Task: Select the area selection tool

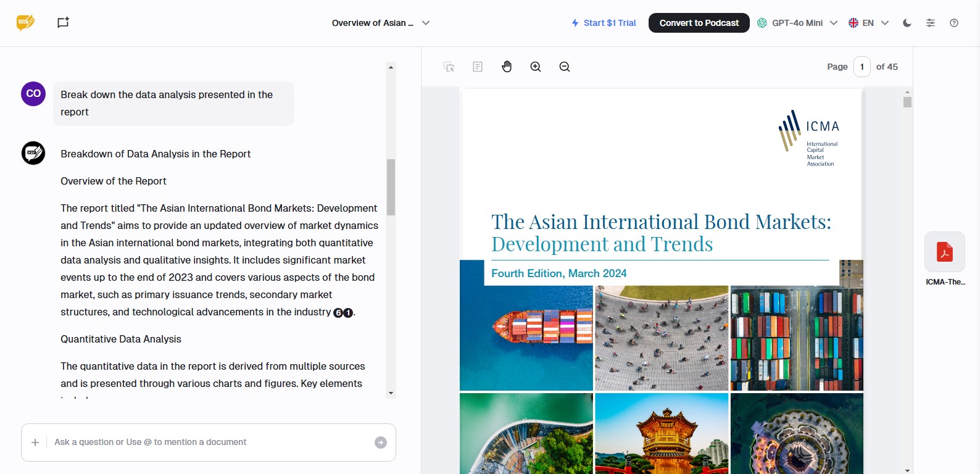Action: [449, 67]
